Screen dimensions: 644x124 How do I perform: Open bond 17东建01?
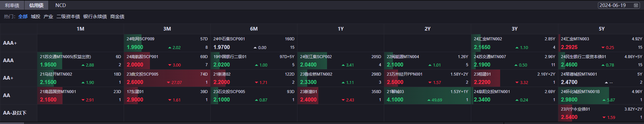pos(135,92)
